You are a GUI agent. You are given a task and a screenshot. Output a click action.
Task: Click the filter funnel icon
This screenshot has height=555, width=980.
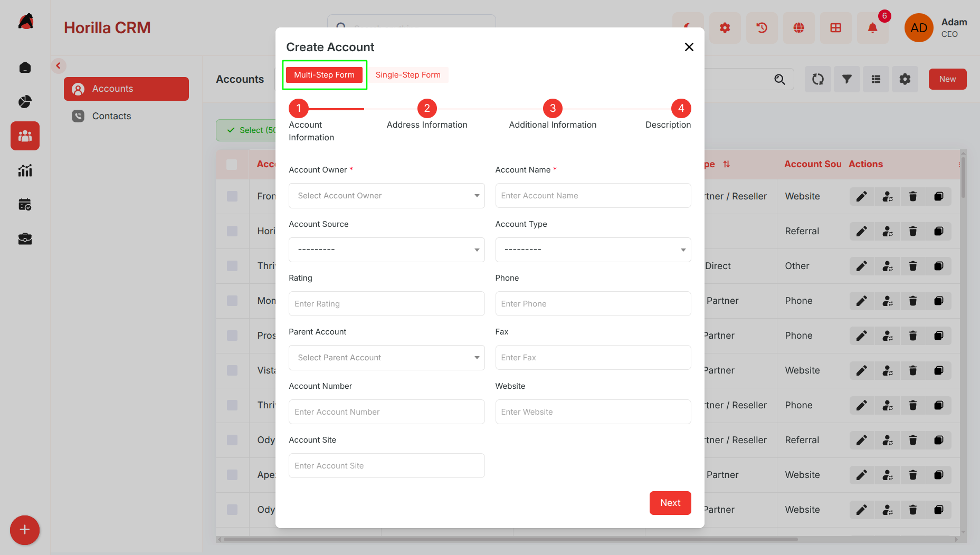pos(846,79)
